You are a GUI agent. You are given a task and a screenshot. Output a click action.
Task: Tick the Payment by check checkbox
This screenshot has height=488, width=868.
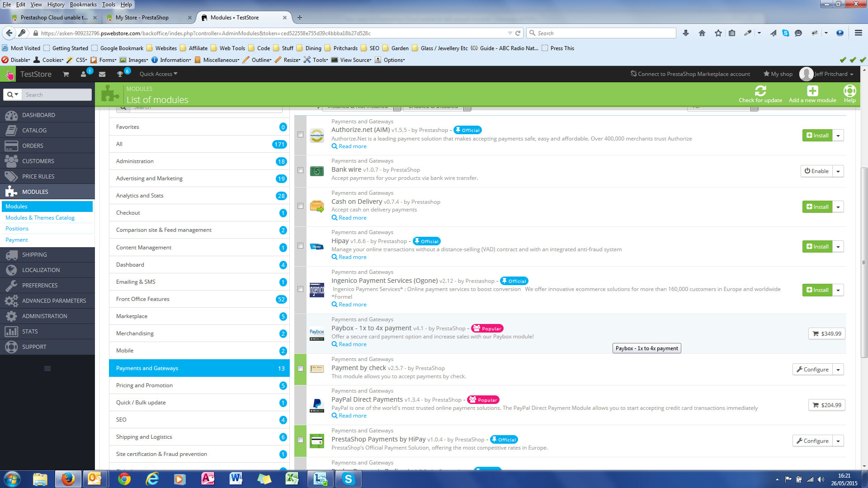[x=300, y=369]
